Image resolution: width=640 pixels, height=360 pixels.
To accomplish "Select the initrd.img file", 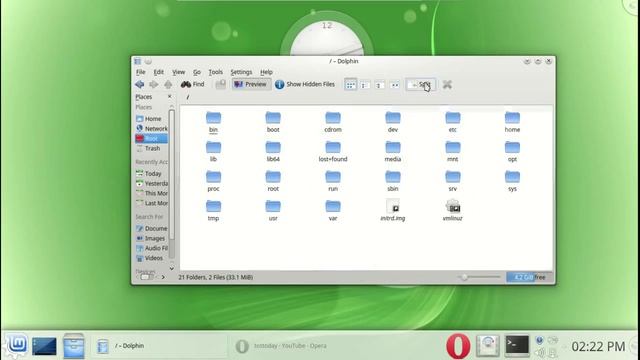I will point(393,211).
